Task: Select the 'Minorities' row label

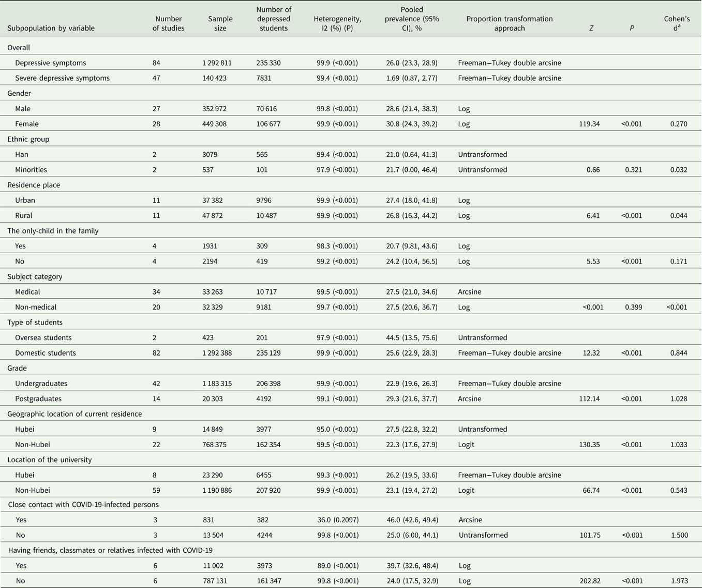Action: tap(31, 170)
